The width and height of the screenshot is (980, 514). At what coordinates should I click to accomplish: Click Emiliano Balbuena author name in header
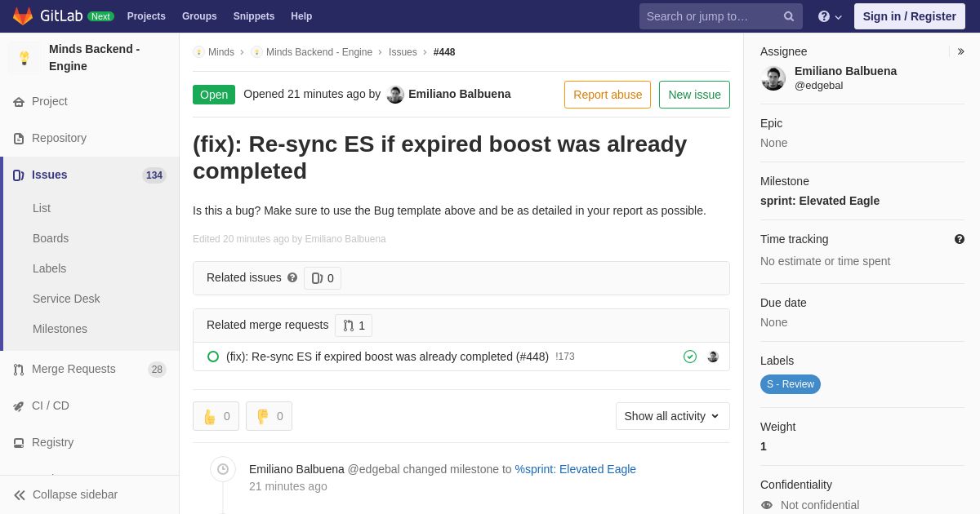point(460,94)
